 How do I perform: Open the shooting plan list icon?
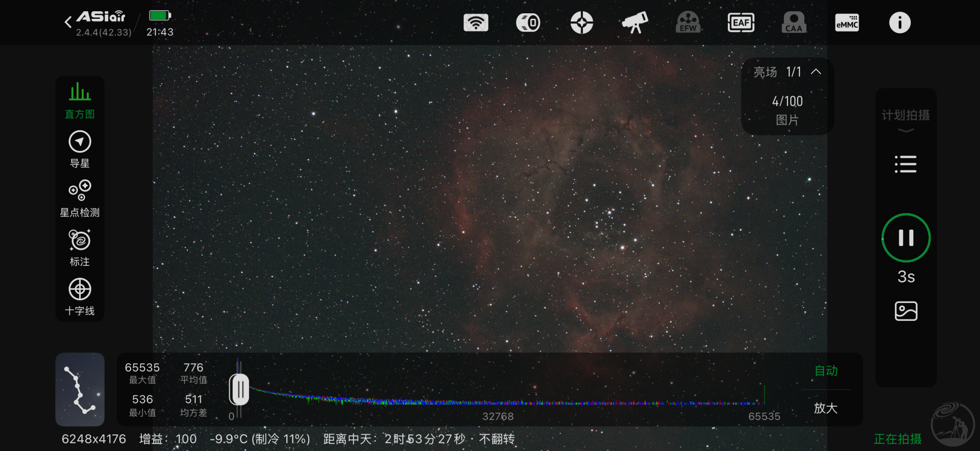click(x=905, y=164)
